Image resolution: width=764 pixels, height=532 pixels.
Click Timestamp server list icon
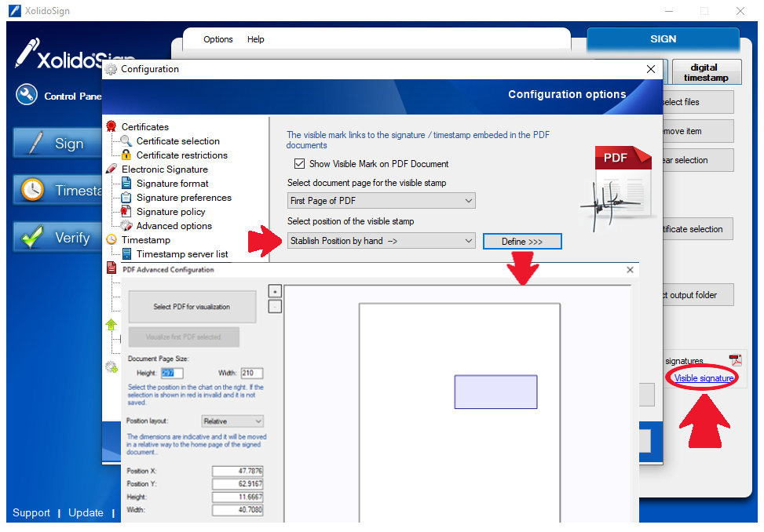tap(126, 253)
